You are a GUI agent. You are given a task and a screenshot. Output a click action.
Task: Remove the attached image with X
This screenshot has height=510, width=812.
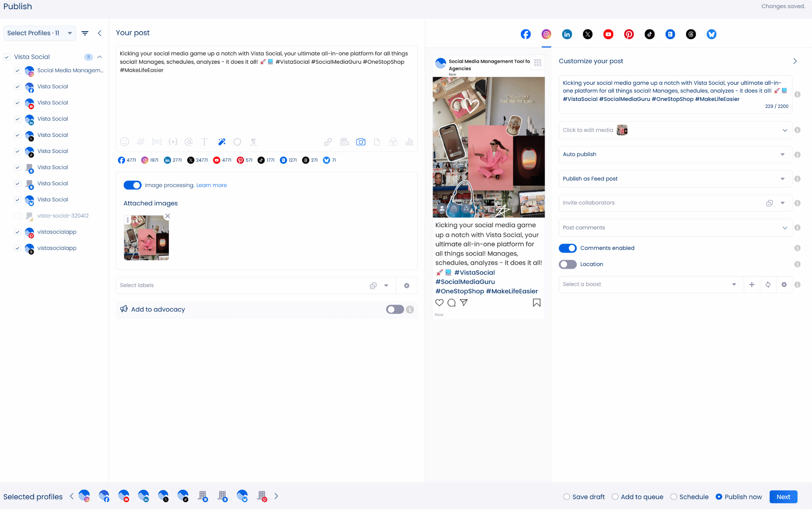168,216
